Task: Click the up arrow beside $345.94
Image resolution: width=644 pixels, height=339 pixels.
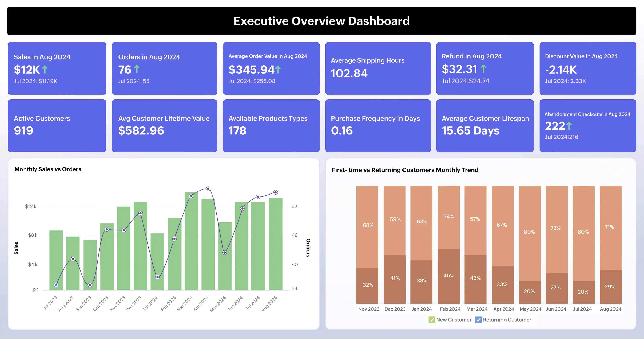Action: click(278, 70)
